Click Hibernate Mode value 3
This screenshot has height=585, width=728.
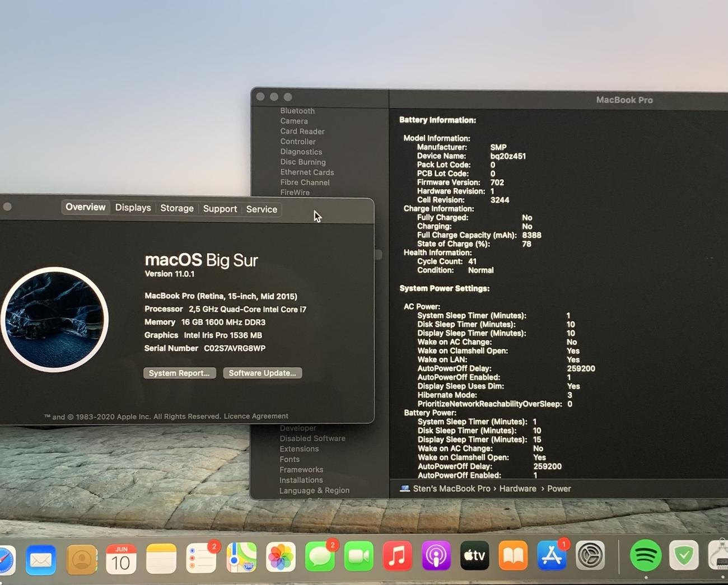point(570,395)
